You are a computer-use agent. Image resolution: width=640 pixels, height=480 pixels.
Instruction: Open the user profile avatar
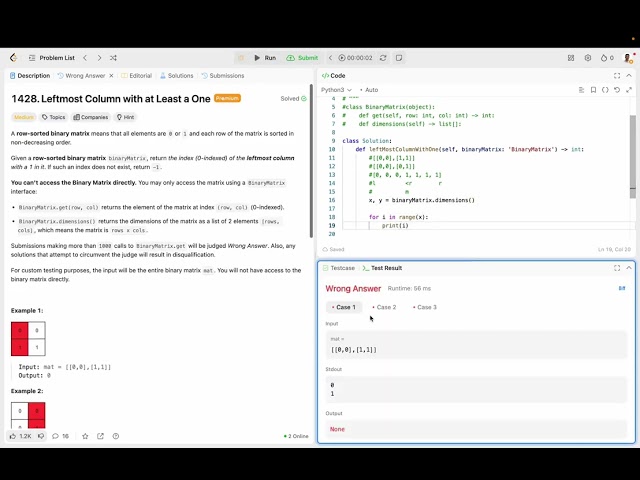pos(628,58)
